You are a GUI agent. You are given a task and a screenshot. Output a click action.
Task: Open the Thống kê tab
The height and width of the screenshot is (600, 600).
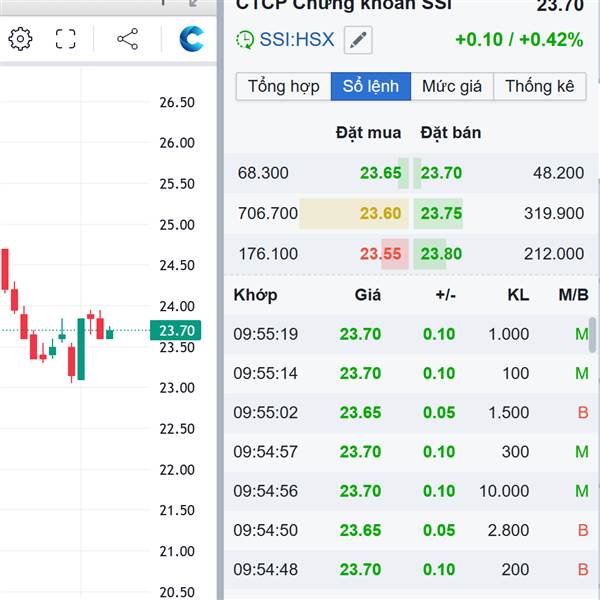[x=540, y=86]
